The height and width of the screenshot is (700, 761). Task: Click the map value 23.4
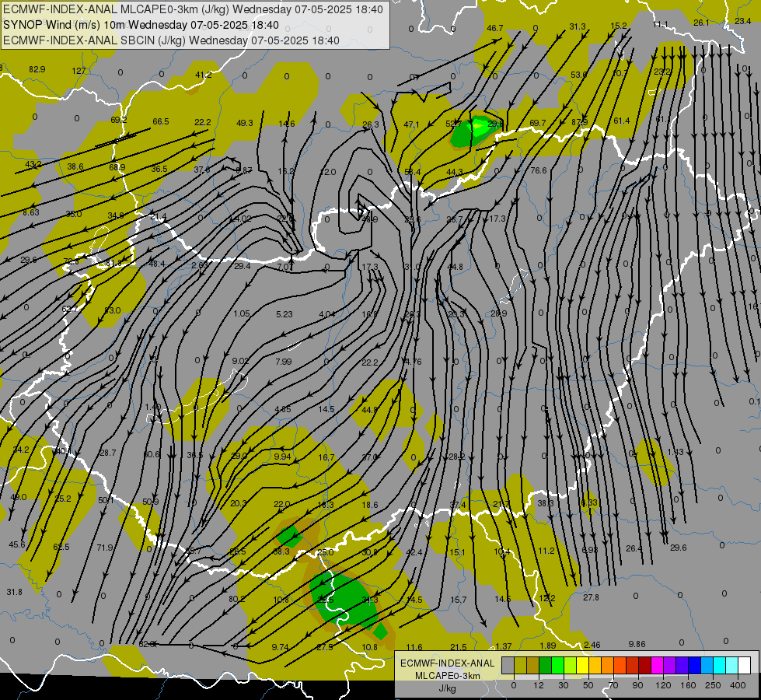(742, 21)
